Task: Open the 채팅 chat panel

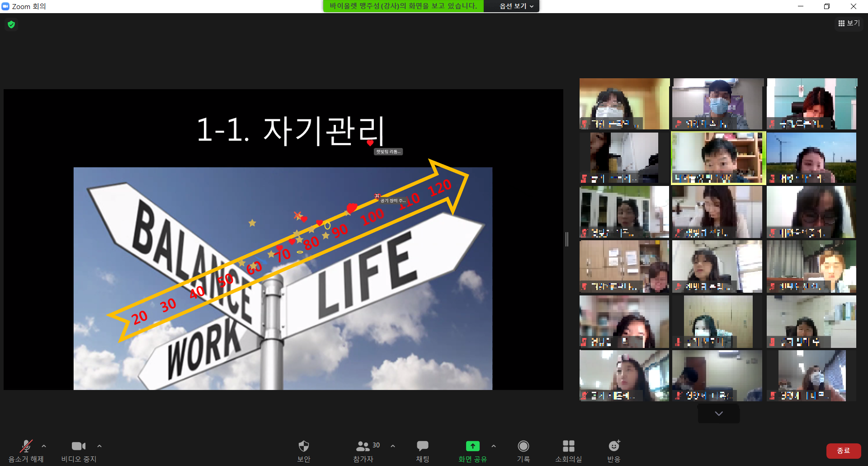Action: [x=423, y=447]
